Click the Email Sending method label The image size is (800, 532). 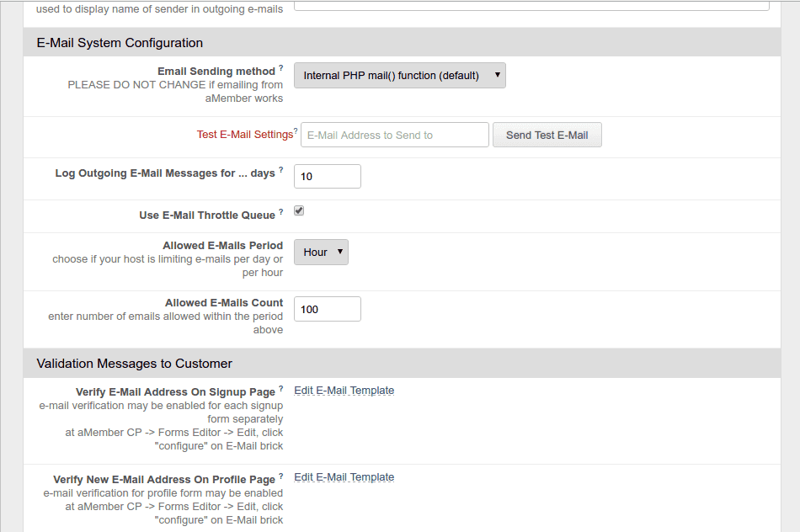point(216,72)
